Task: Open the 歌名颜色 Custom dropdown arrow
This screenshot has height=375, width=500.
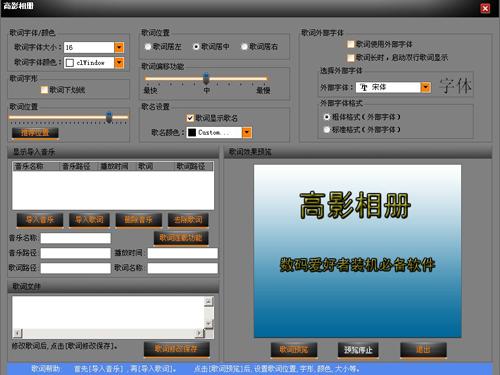Action: [x=247, y=132]
